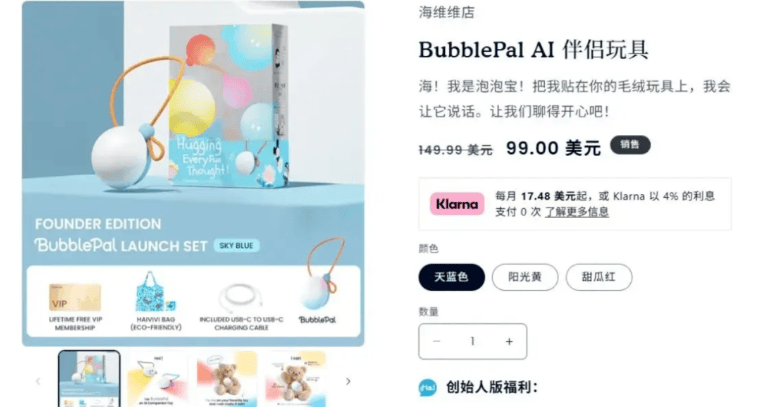Select the 阳光黄 color option

pyautogui.click(x=525, y=277)
